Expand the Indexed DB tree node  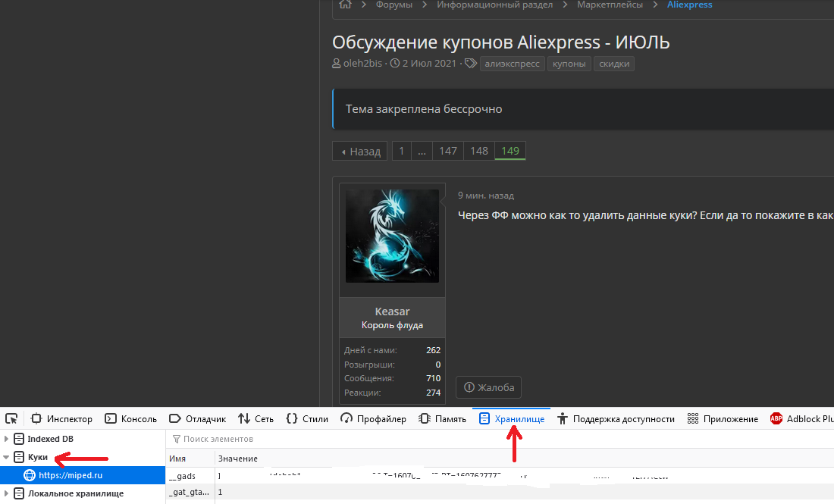[x=6, y=439]
